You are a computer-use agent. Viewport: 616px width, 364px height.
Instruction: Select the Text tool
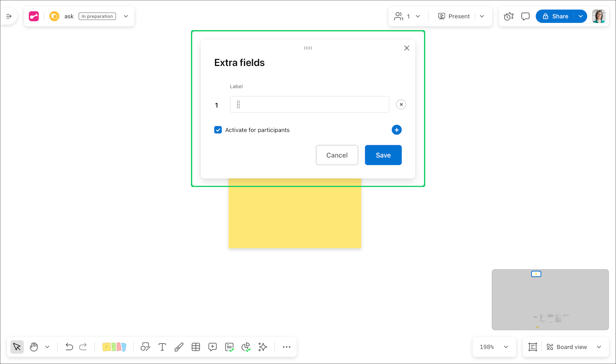point(162,347)
